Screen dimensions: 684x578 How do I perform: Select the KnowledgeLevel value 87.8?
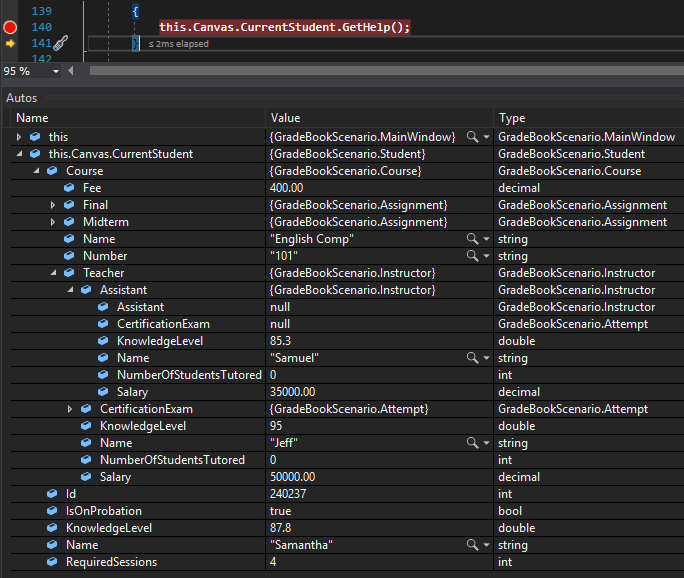280,528
